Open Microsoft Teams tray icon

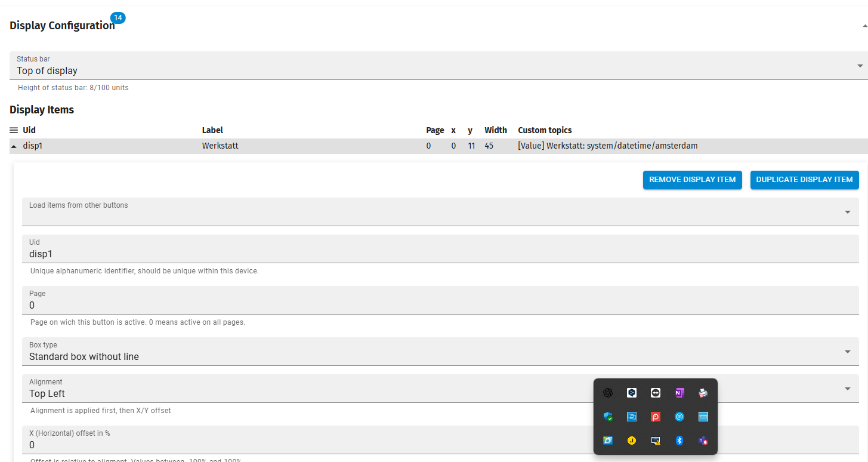[703, 441]
